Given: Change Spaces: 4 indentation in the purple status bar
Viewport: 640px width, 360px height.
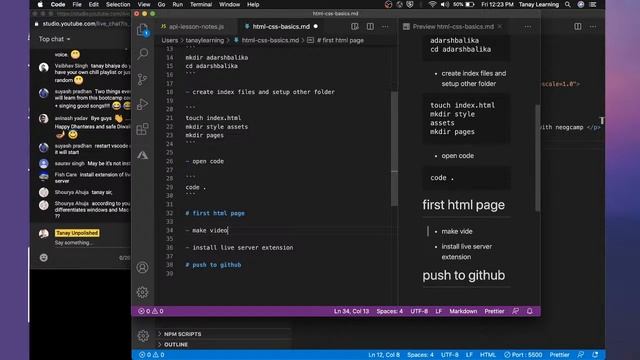Looking at the screenshot, I should click(389, 311).
